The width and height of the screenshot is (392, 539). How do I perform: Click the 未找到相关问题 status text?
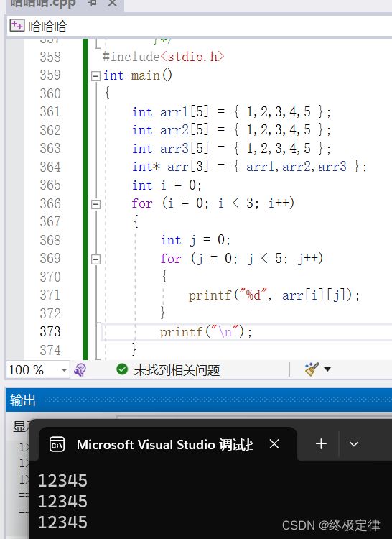[177, 370]
